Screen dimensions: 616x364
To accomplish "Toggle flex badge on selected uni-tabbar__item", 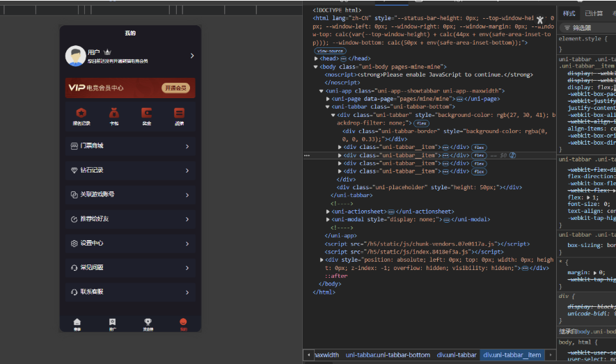I will (x=479, y=155).
